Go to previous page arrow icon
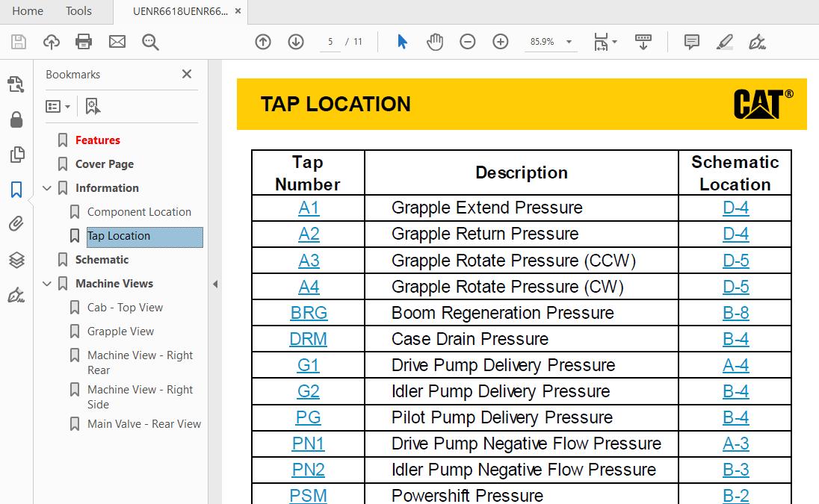819x504 pixels. 263,42
